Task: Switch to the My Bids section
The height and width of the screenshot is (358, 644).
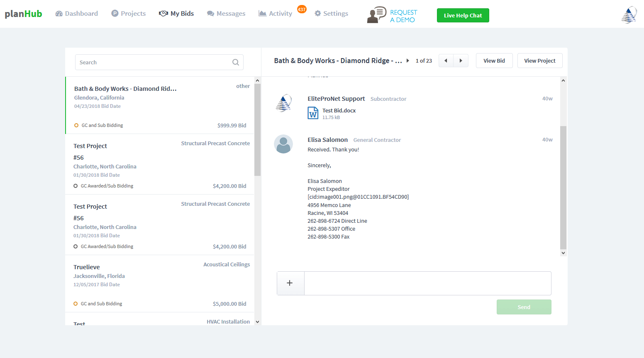Action: click(177, 13)
